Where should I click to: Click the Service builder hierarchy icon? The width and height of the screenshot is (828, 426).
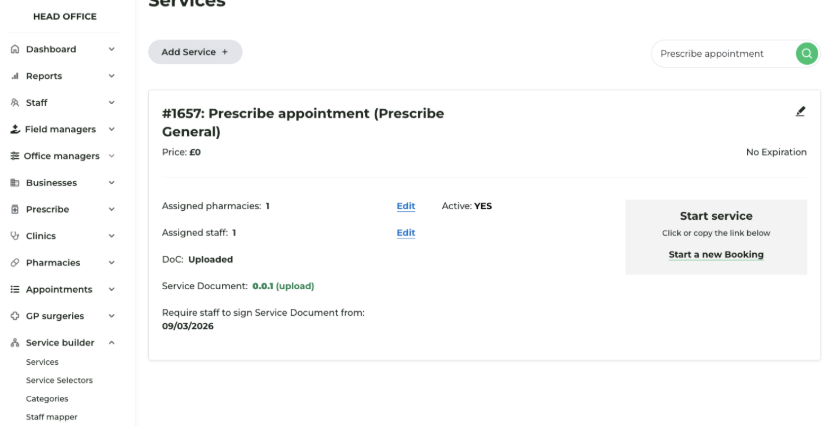click(x=15, y=343)
